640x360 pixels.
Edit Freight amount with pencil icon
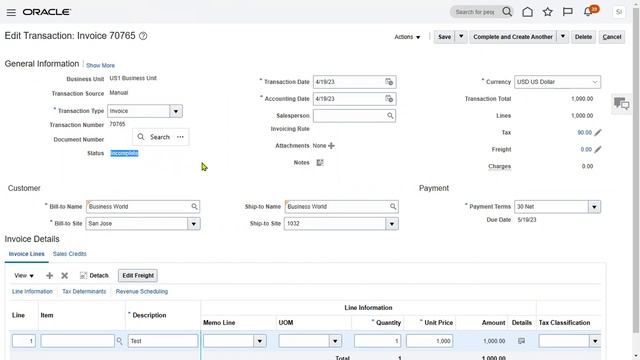tap(598, 149)
